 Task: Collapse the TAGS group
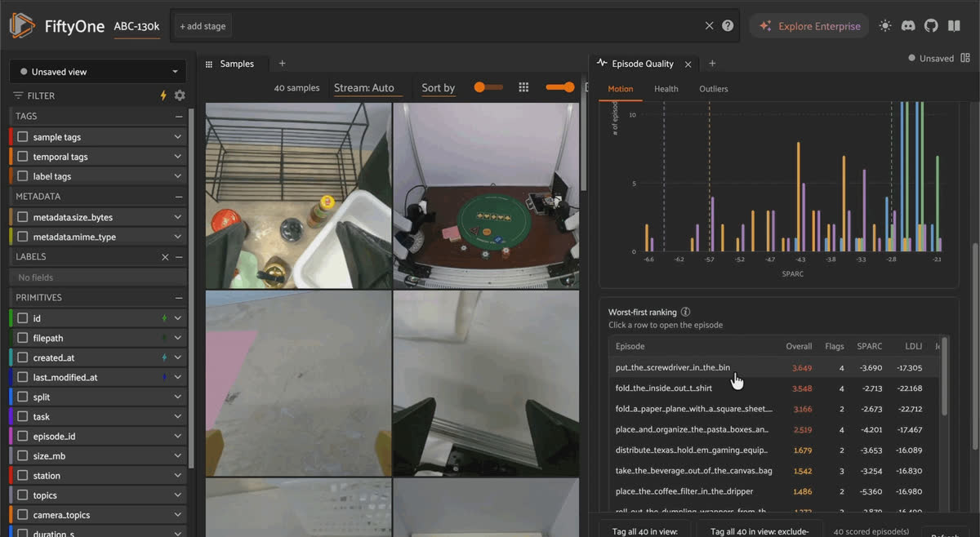179,117
